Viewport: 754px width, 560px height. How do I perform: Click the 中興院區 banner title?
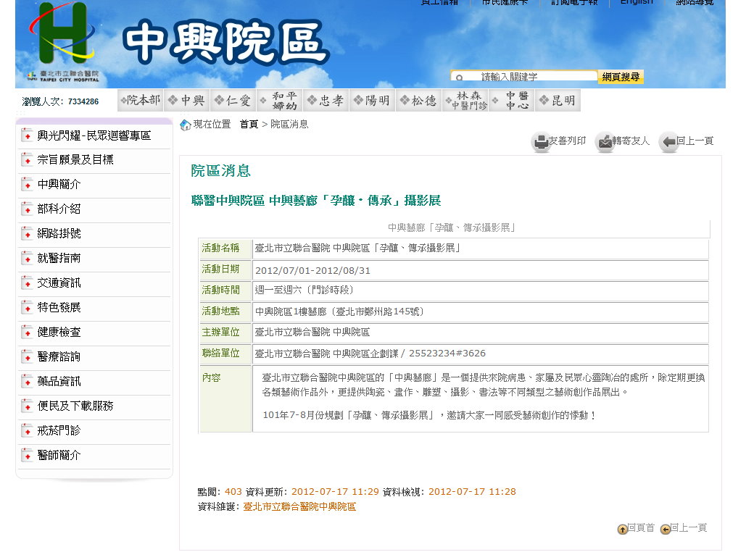coord(225,43)
